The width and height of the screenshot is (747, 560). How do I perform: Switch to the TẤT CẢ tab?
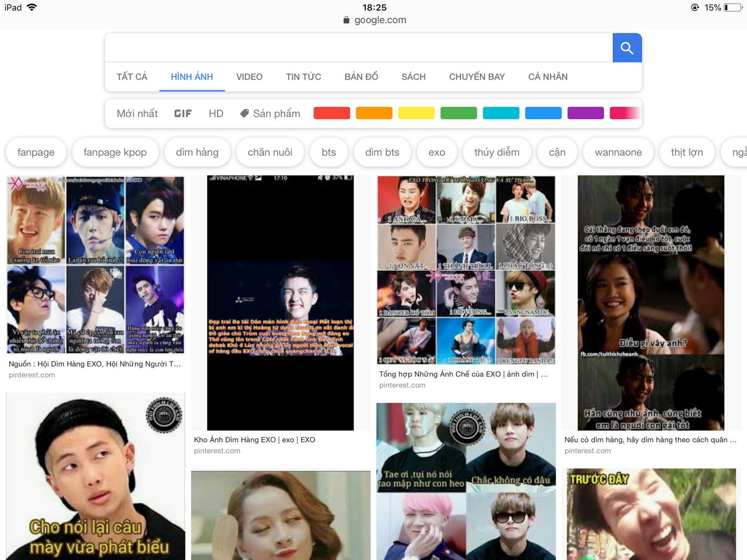pyautogui.click(x=132, y=77)
